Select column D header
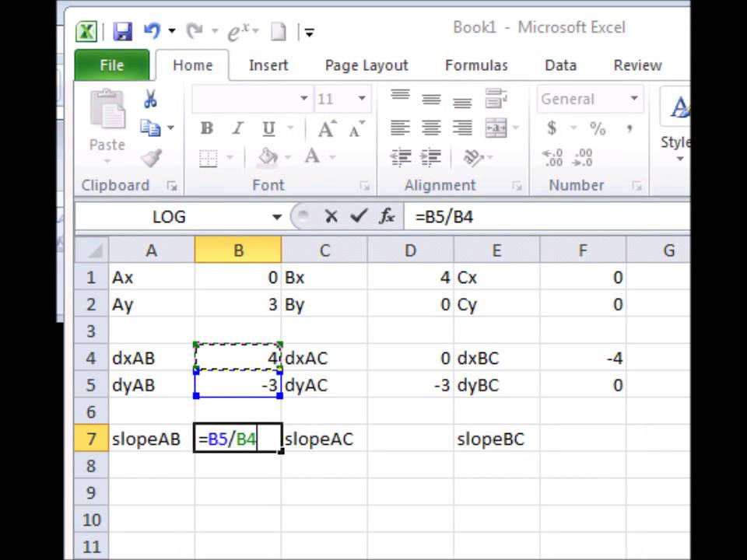The image size is (747, 560). coord(410,250)
